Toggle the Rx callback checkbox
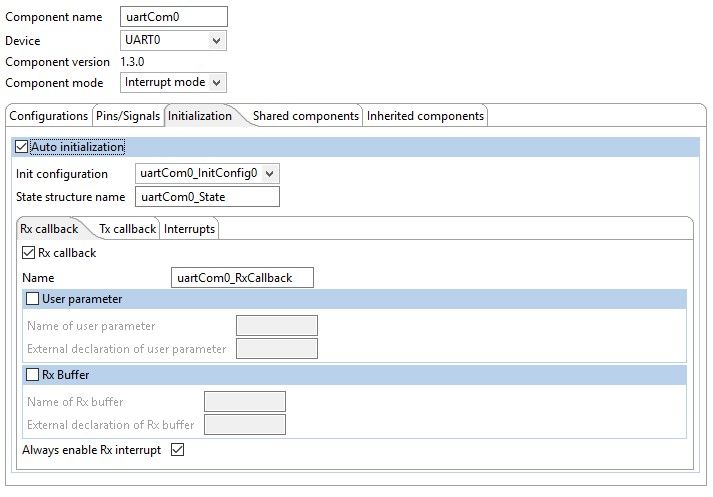 click(x=27, y=253)
